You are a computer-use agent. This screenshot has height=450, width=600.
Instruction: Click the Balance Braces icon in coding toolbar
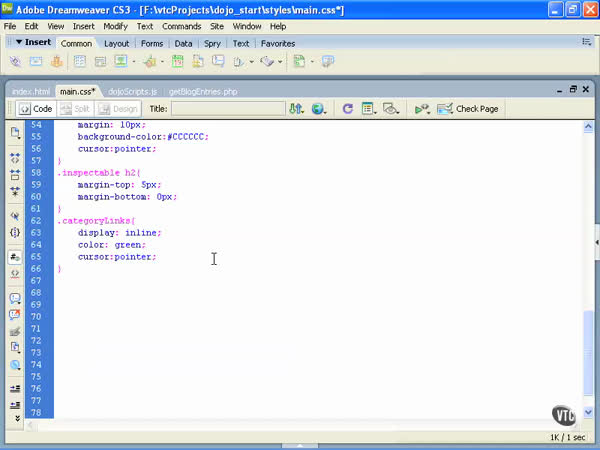coord(15,232)
